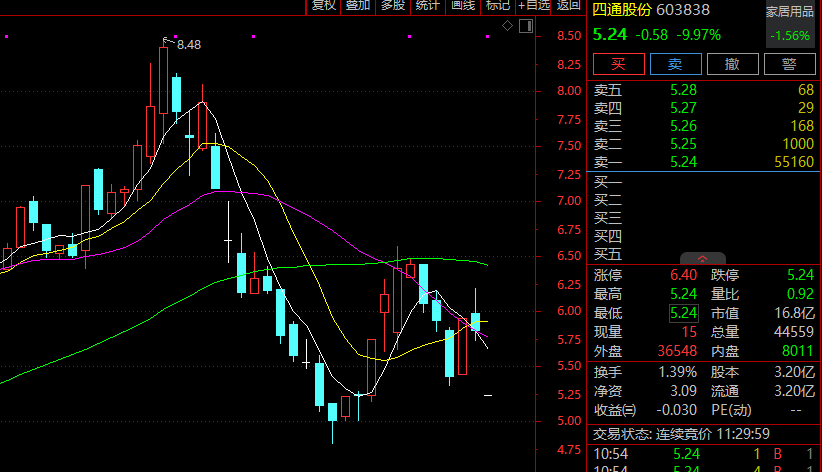Click the 买 (buy) button

pyautogui.click(x=617, y=64)
